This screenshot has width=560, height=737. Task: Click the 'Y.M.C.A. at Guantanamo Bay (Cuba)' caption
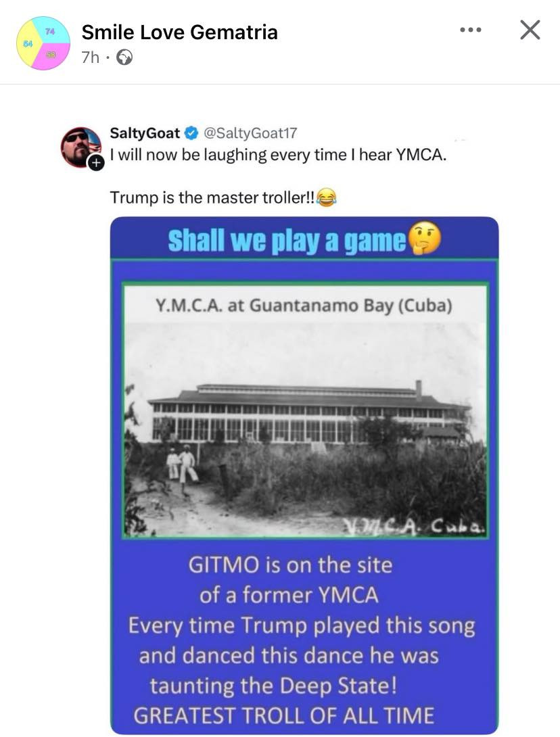[x=304, y=305]
